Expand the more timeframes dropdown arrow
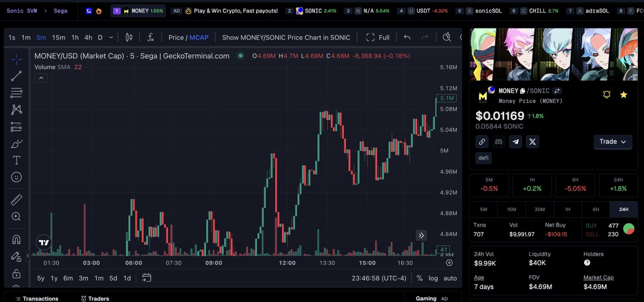 [111, 38]
